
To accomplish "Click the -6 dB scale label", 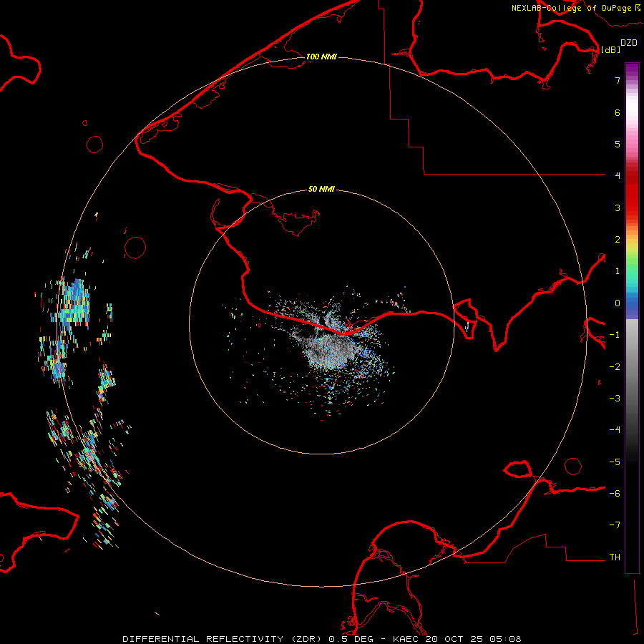I will point(615,494).
